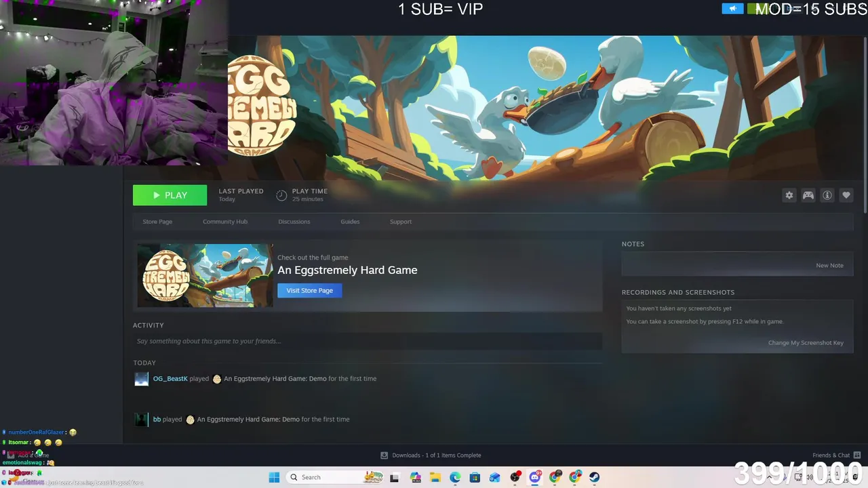The image size is (868, 488).
Task: Click the activity status input field
Action: 368,341
